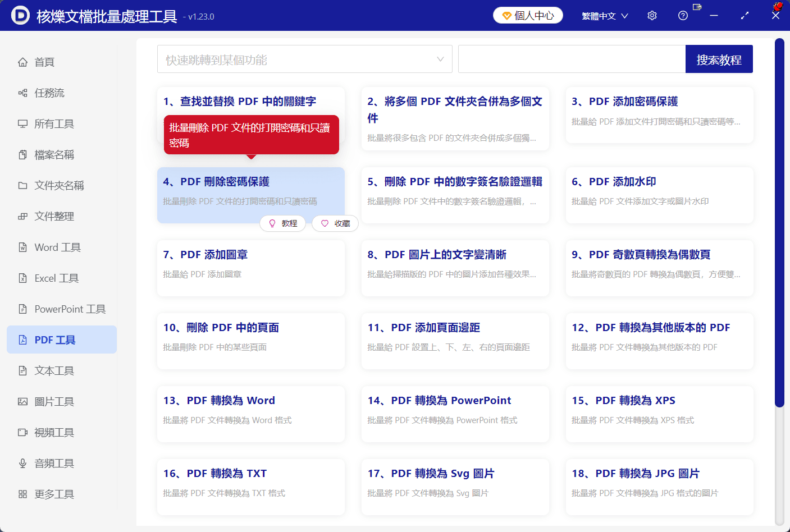Switch to Word 工具 section
790x532 pixels.
[x=62, y=247]
